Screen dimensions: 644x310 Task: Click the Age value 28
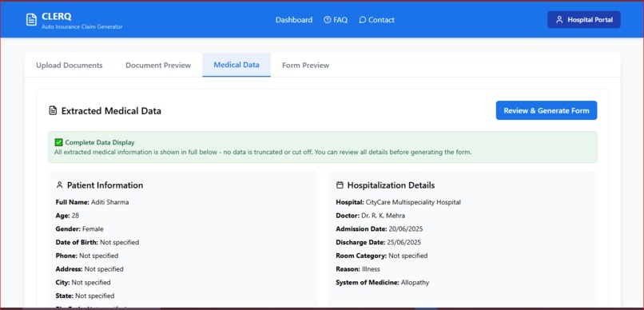[x=75, y=216]
